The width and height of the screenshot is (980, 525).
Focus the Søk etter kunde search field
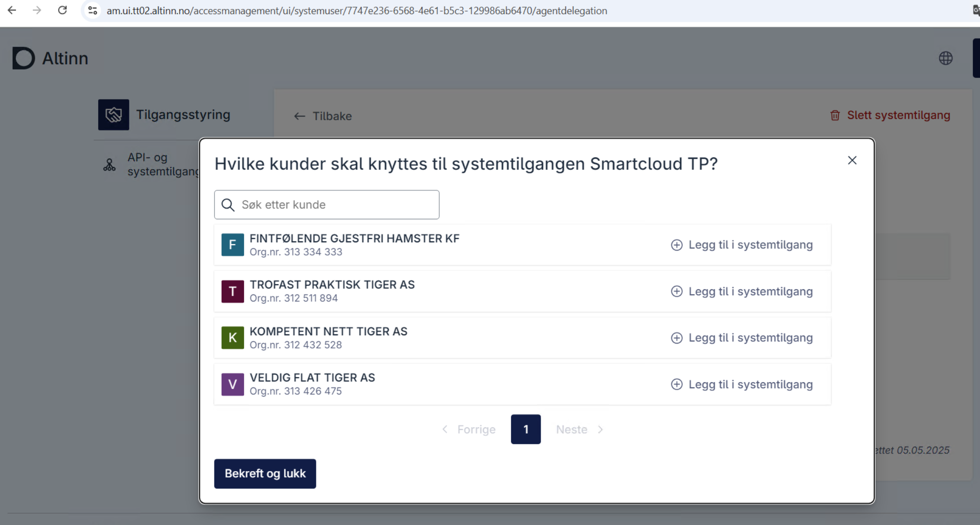[x=327, y=205]
